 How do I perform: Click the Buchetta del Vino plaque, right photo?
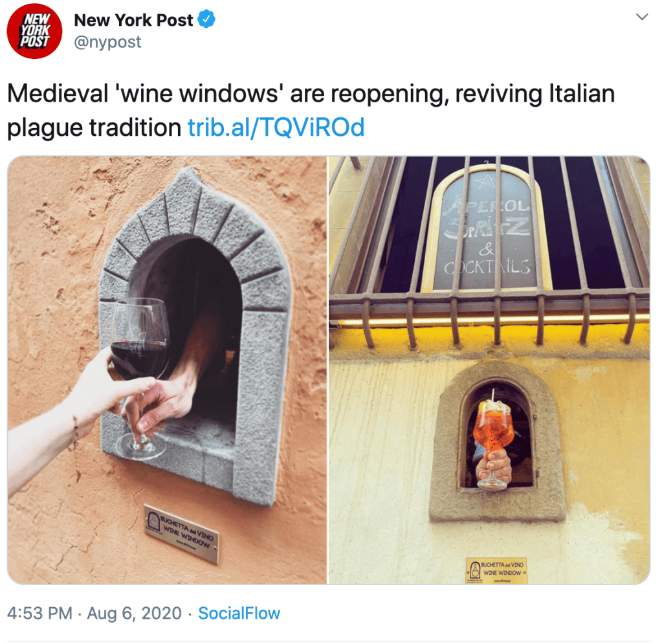[x=496, y=570]
